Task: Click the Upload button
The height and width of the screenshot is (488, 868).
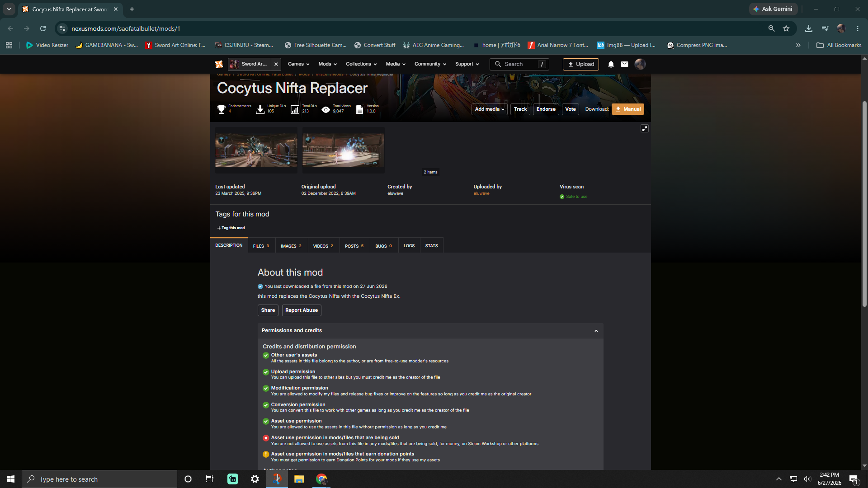Action: pyautogui.click(x=581, y=64)
